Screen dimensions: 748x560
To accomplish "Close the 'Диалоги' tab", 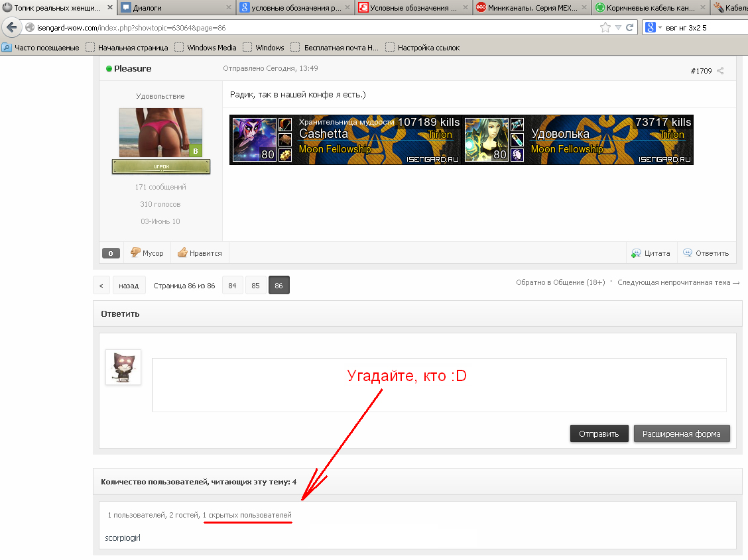I will [229, 8].
